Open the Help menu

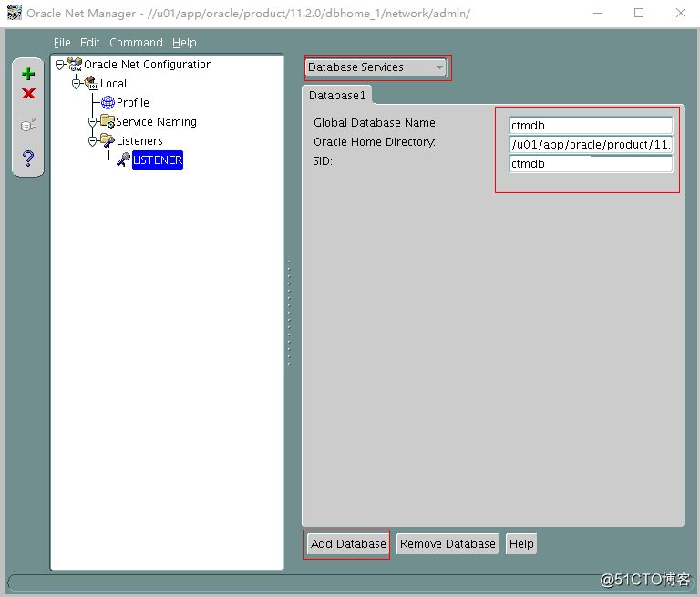[x=184, y=43]
